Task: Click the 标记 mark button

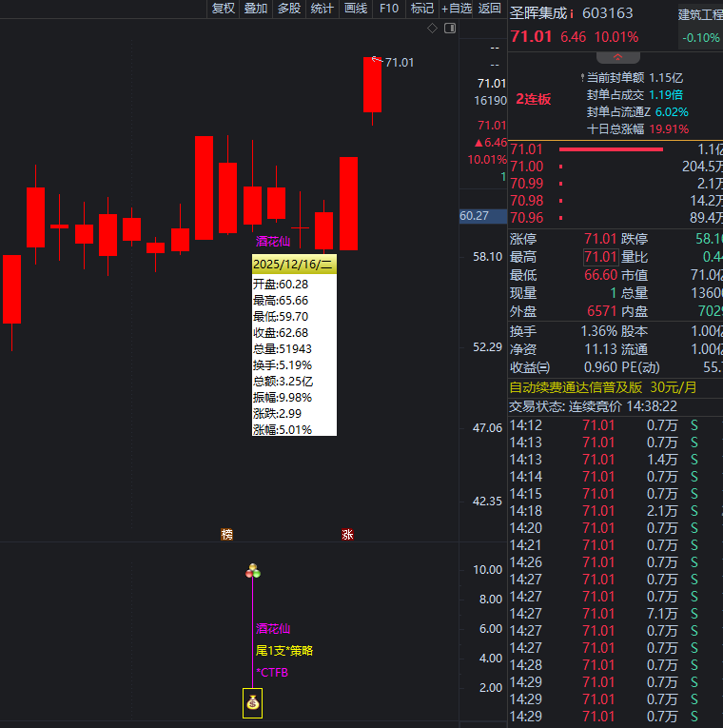Action: pyautogui.click(x=421, y=9)
